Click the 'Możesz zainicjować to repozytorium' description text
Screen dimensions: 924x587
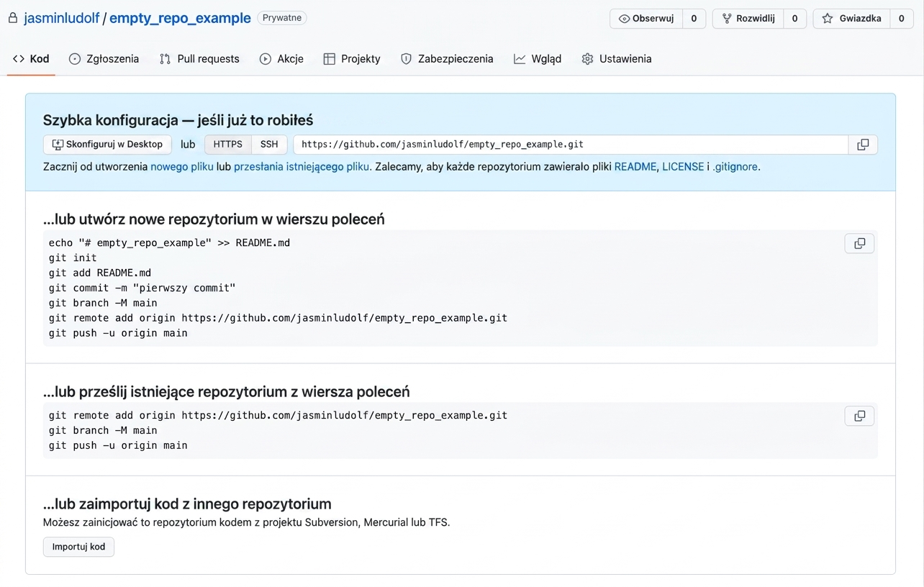tap(246, 522)
